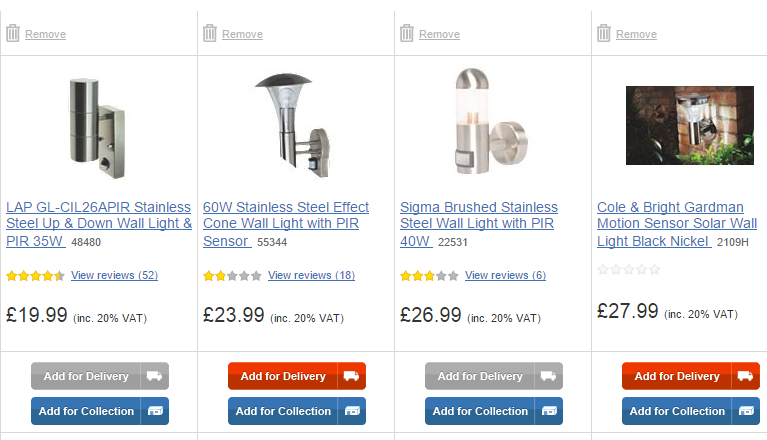This screenshot has width=767, height=440.
Task: Add 60W Cone Wall Light for collection
Action: 284,411
